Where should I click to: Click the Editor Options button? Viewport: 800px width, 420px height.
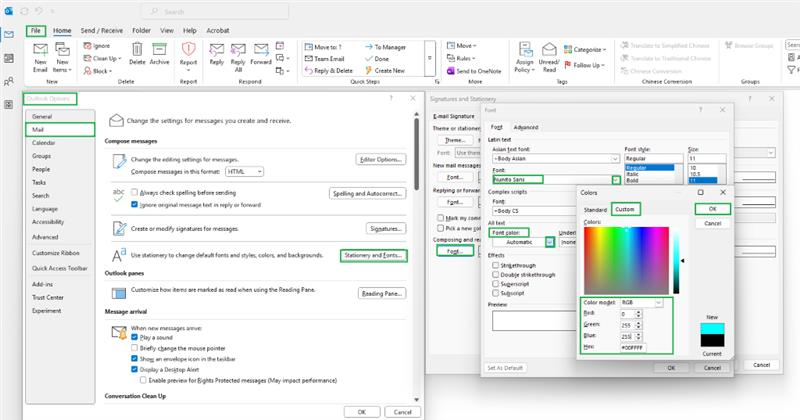click(x=381, y=160)
